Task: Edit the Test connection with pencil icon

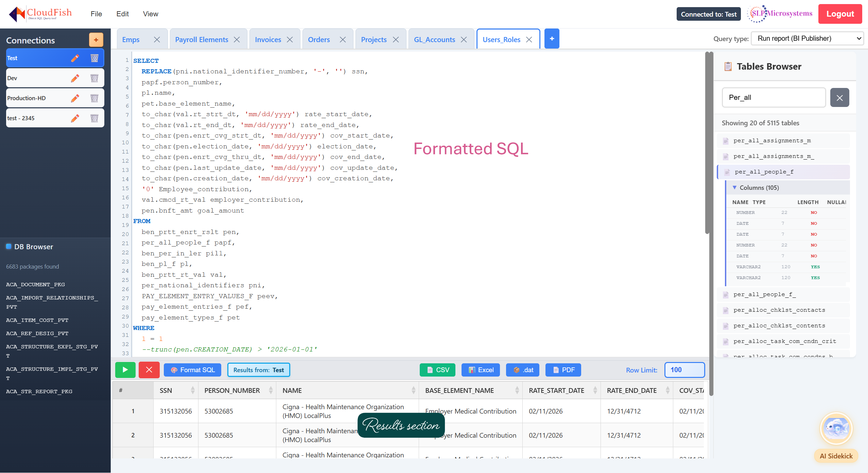Action: coord(75,58)
